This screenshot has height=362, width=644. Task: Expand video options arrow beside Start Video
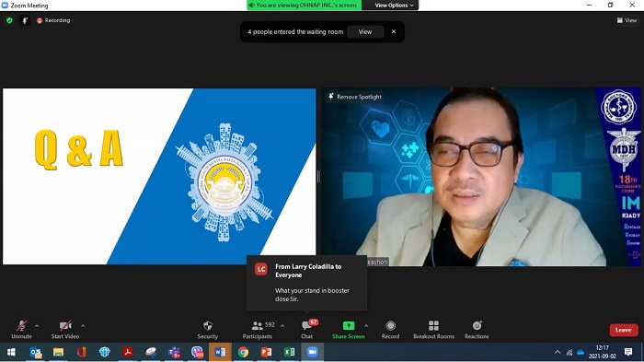pos(83,326)
